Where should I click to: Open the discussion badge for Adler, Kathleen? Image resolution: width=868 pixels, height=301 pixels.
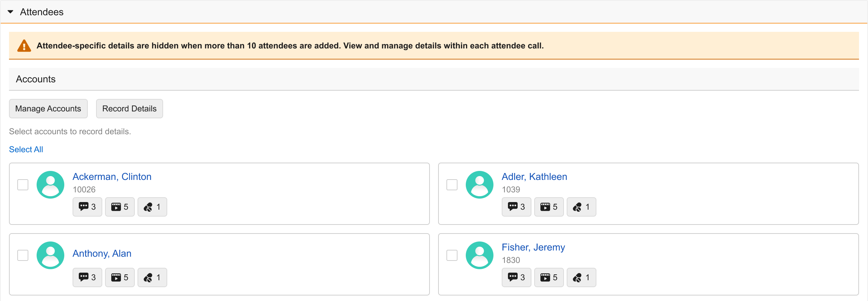click(516, 207)
